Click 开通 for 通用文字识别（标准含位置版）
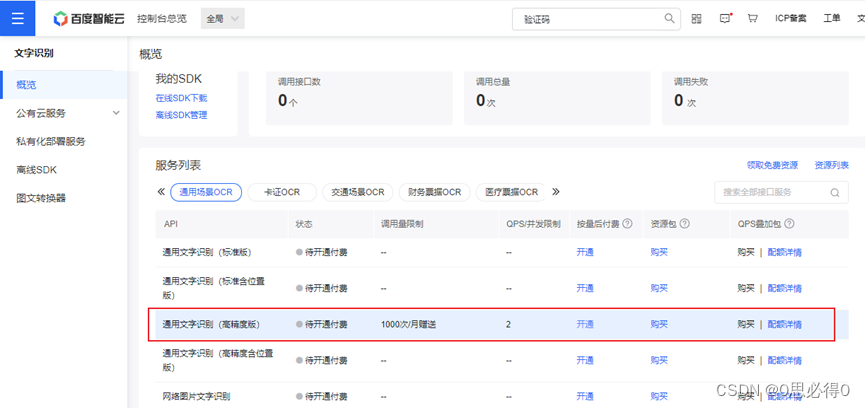Screen dimensions: 865x408 (x=585, y=288)
